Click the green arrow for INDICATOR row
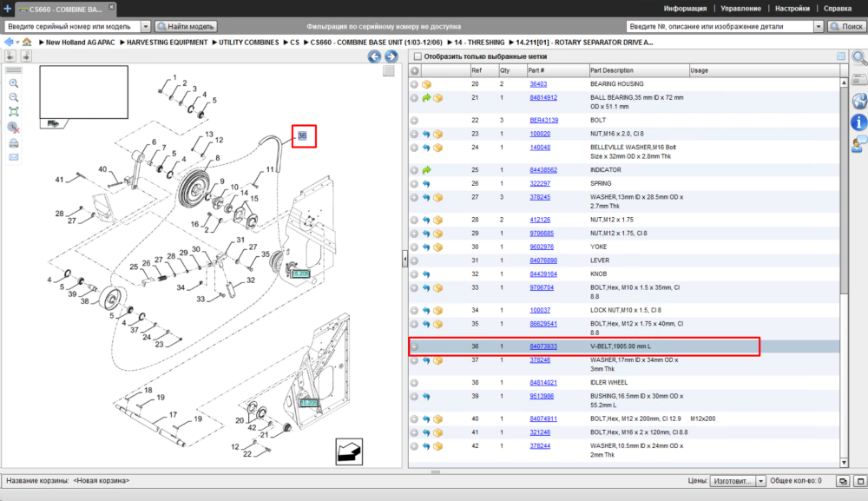Image resolution: width=868 pixels, height=501 pixels. coord(426,170)
